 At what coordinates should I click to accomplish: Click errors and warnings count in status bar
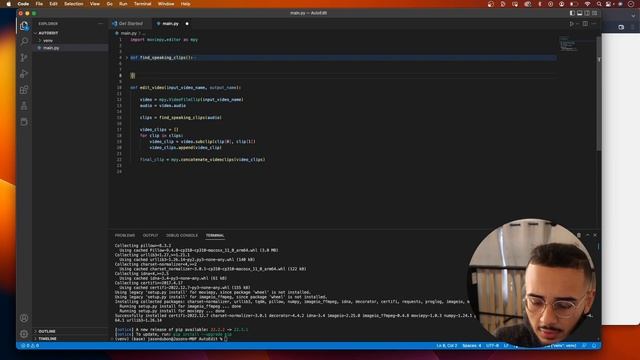[x=30, y=346]
